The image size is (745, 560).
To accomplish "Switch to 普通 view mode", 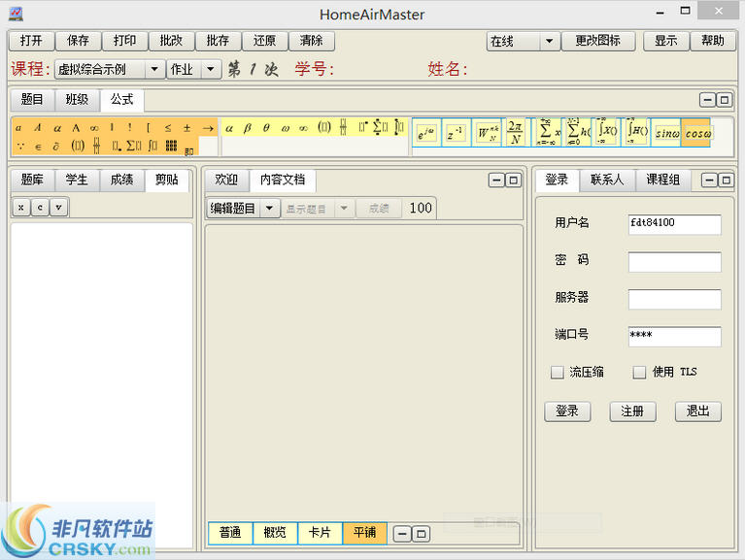I will (230, 533).
